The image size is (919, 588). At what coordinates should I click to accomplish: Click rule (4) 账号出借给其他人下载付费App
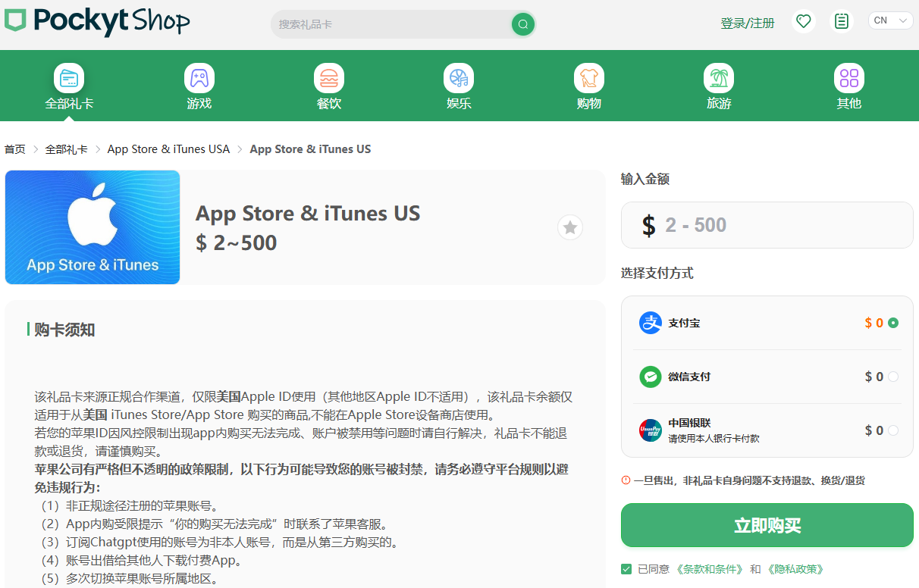139,561
